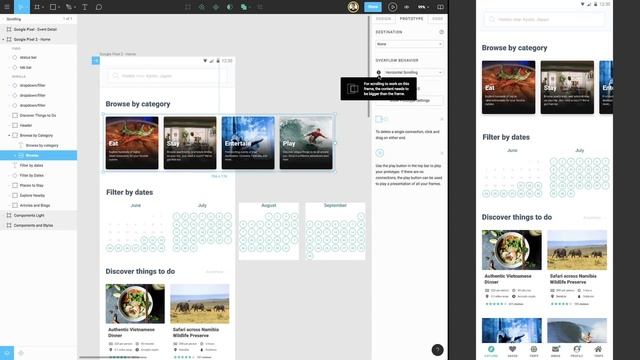Screen dimensions: 640x360
Task: Select the Browse by Category layer
Action: (x=38, y=136)
